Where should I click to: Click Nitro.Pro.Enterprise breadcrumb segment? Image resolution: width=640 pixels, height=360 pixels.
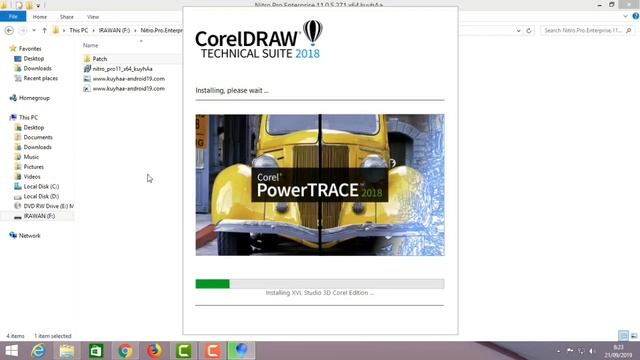point(161,31)
